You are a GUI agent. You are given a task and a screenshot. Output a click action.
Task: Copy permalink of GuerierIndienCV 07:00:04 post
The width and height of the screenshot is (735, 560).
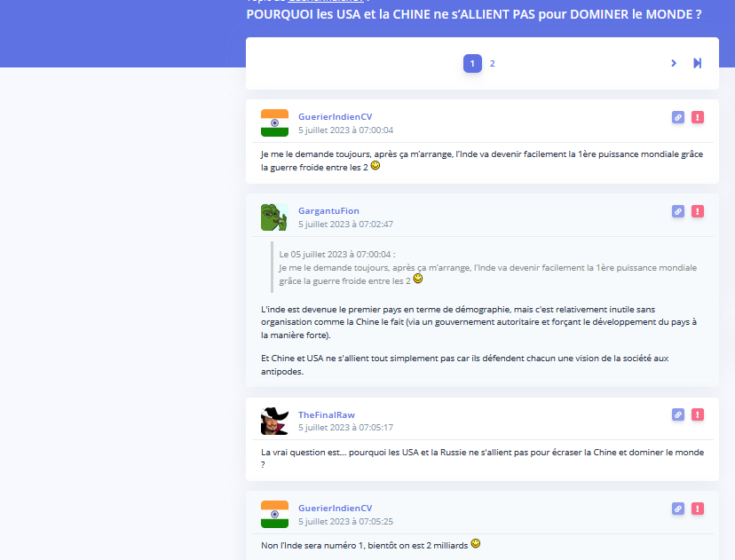pyautogui.click(x=678, y=117)
